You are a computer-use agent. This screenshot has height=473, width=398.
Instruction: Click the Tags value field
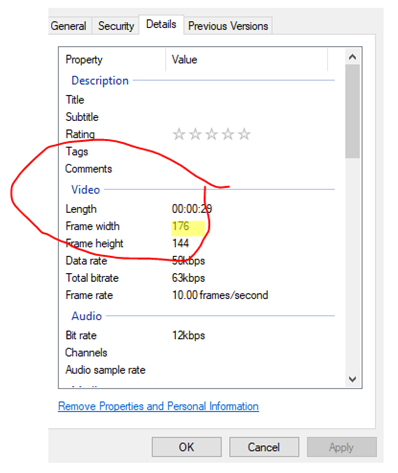pyautogui.click(x=252, y=151)
